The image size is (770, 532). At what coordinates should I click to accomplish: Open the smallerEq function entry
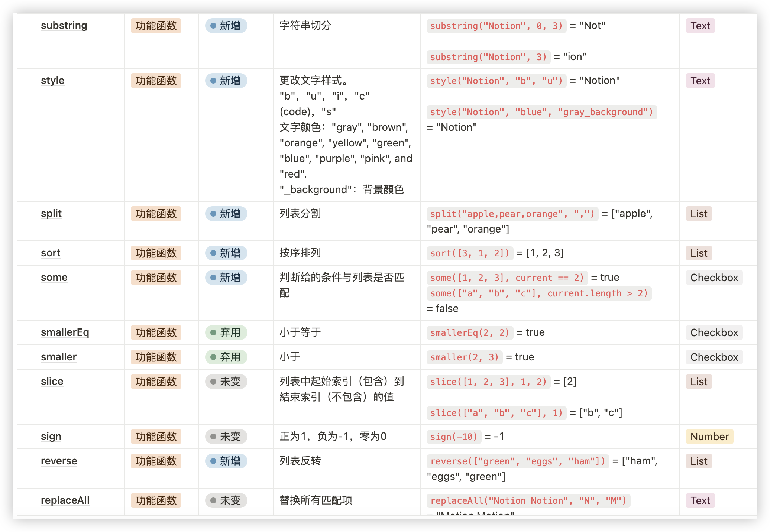pyautogui.click(x=65, y=332)
